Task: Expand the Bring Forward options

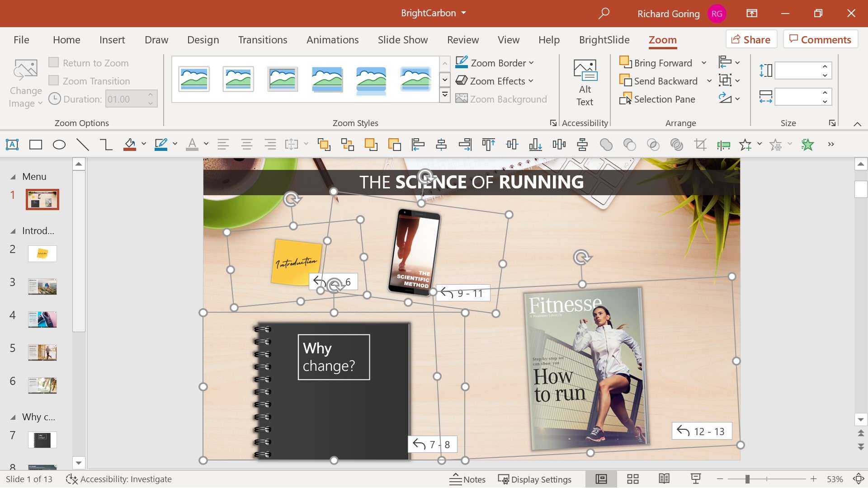Action: click(704, 62)
